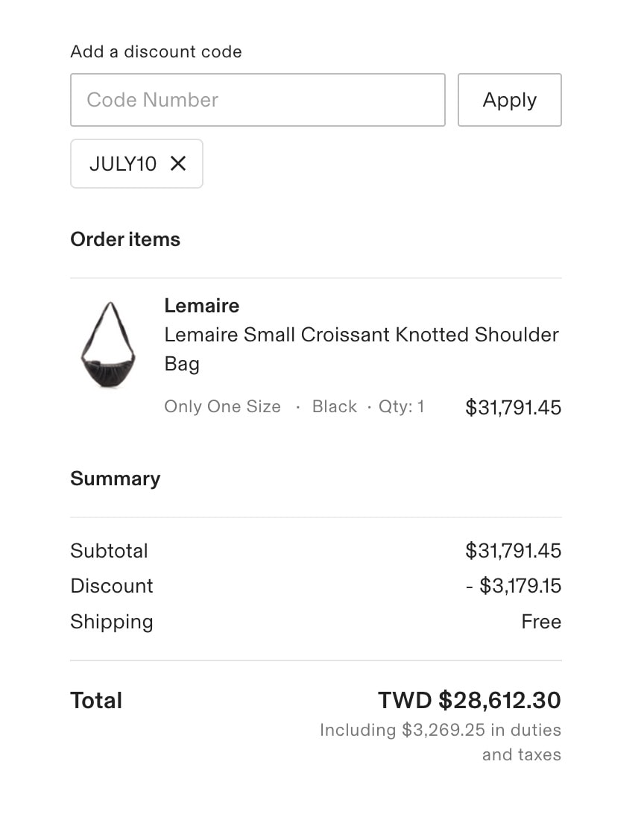Click the Only One Size attribute
This screenshot has width=644, height=817.
click(x=222, y=406)
